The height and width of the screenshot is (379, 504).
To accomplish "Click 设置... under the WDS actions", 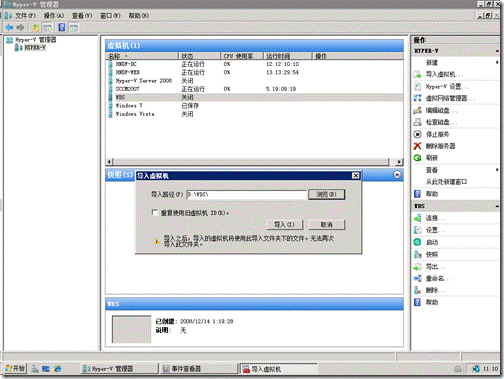I will coord(435,230).
